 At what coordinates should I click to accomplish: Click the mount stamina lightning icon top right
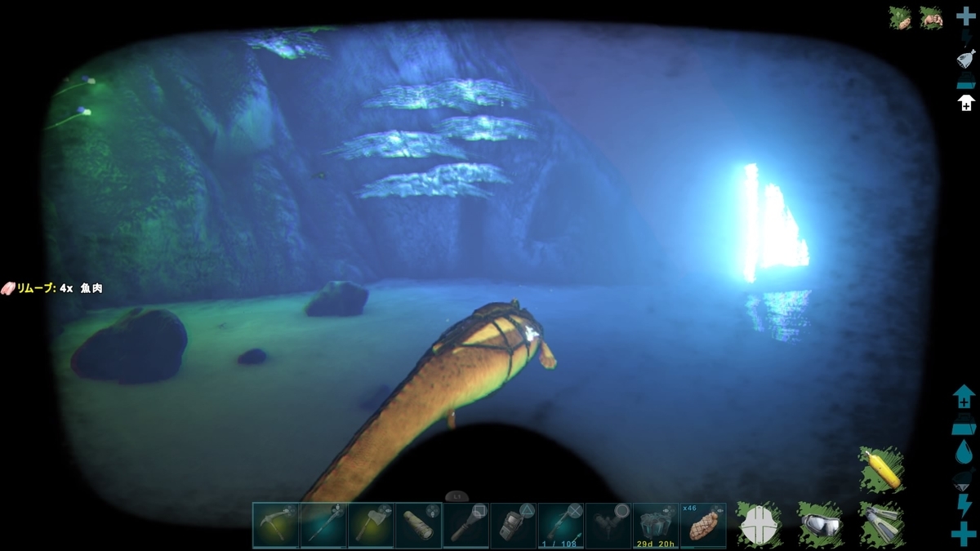pyautogui.click(x=966, y=38)
